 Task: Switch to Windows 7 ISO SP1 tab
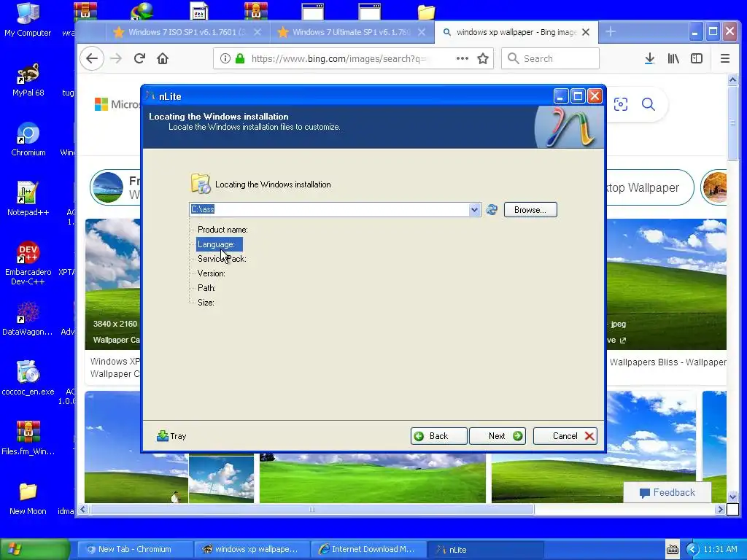[x=187, y=32]
